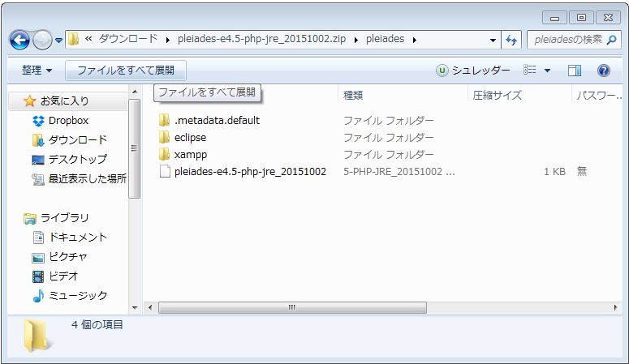Click the 1 KB compressed size cell
Image resolution: width=629 pixels, height=364 pixels.
[x=554, y=172]
